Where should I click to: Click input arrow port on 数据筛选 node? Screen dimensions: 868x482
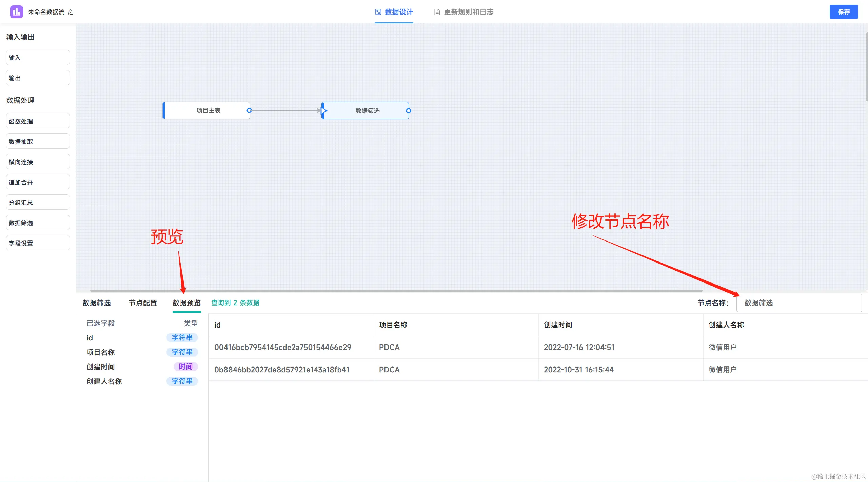click(324, 110)
